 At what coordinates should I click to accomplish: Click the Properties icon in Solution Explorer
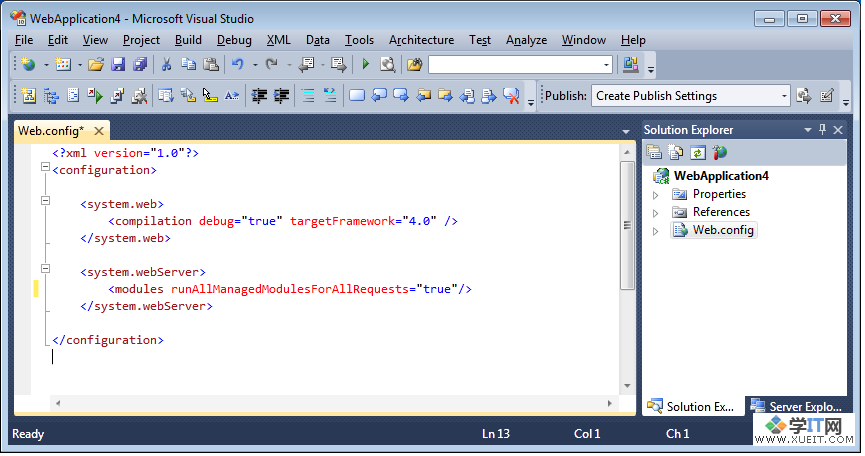tap(654, 152)
